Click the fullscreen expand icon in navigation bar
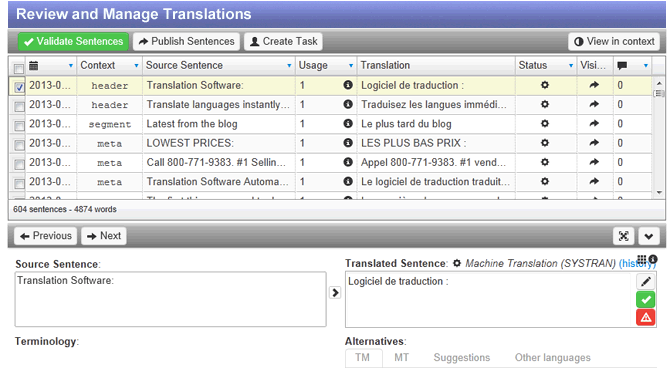The width and height of the screenshot is (670, 368). click(623, 236)
